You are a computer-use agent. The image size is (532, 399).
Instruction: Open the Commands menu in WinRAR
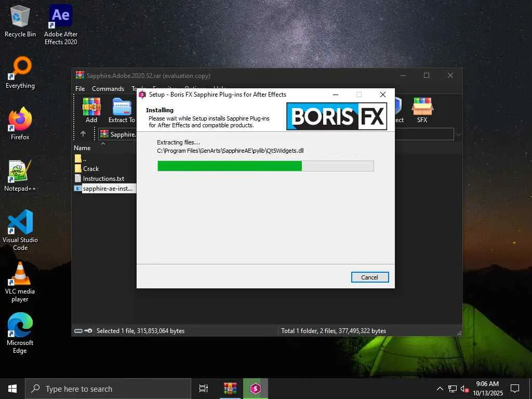tap(108, 88)
